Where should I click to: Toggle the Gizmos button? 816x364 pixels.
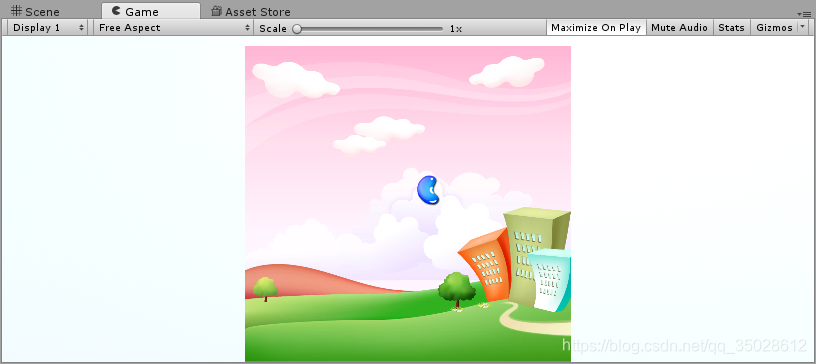(x=774, y=28)
